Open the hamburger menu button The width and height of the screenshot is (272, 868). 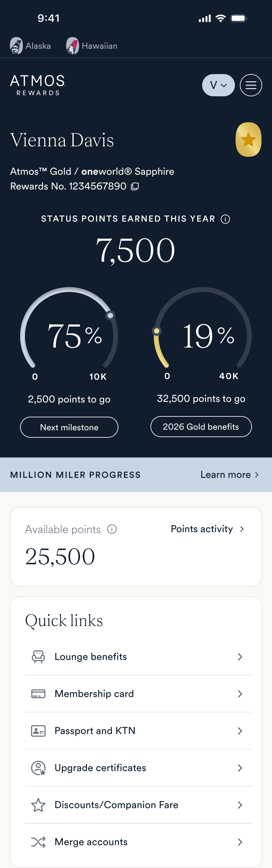tap(250, 85)
